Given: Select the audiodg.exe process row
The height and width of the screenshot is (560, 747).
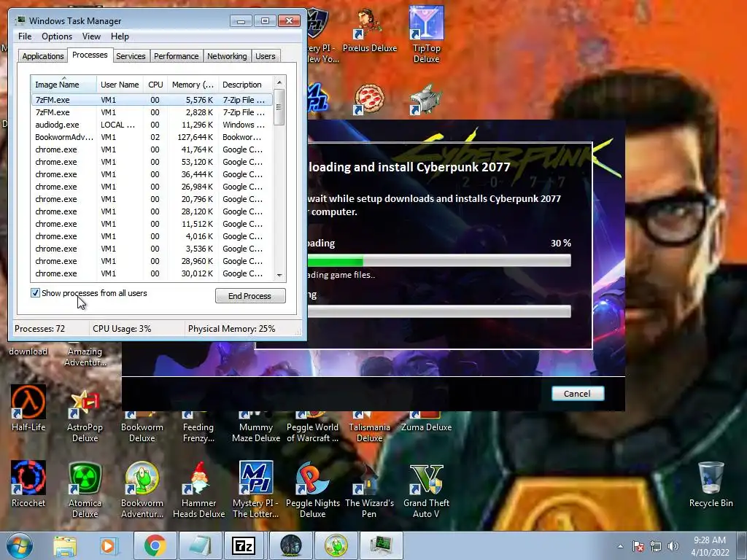Looking at the screenshot, I should pos(152,125).
